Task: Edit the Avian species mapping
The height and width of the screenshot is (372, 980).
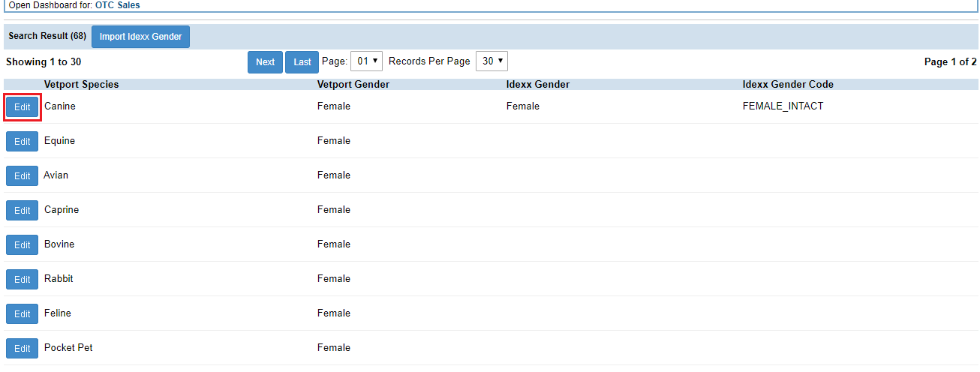Action: pyautogui.click(x=22, y=176)
